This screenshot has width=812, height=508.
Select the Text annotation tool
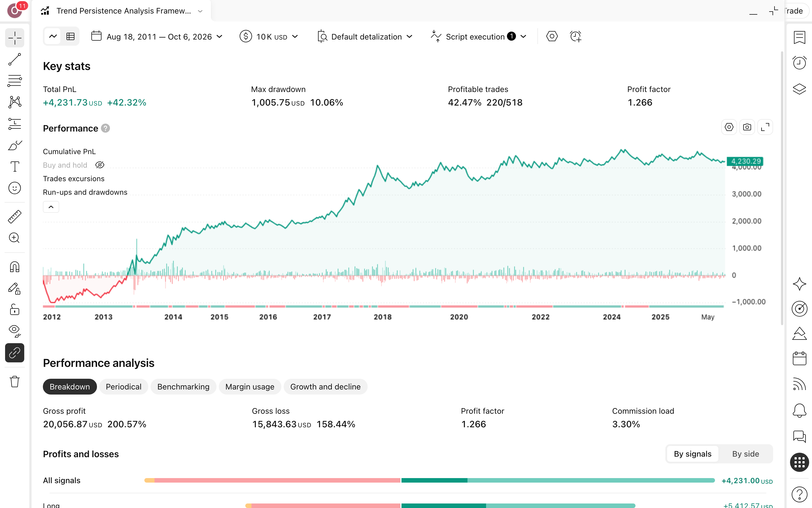click(x=14, y=167)
